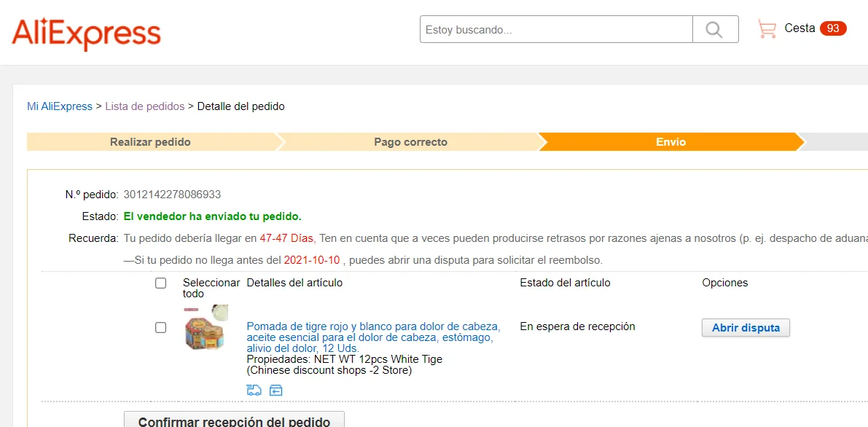Tick the Pomada de tigre item checkbox

point(160,328)
